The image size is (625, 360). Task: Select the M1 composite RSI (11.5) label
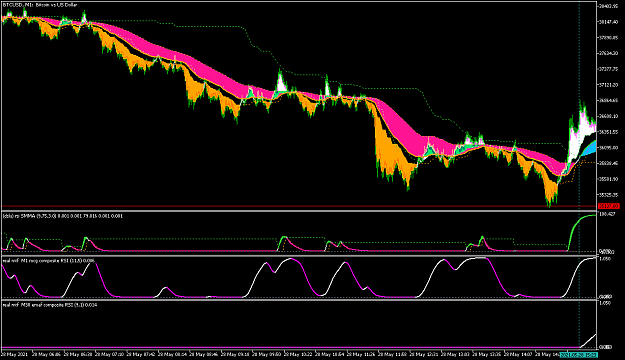49,261
